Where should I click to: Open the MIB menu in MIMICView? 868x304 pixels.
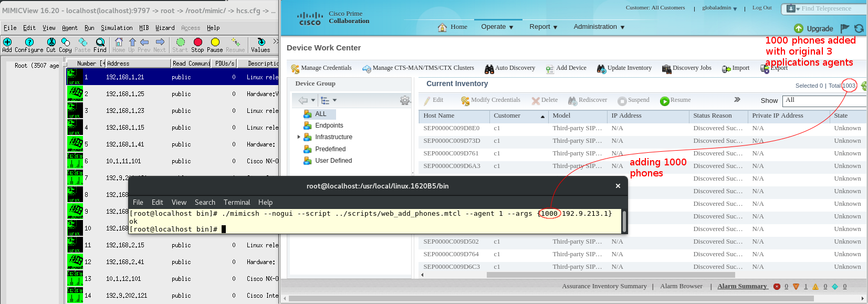tap(144, 28)
